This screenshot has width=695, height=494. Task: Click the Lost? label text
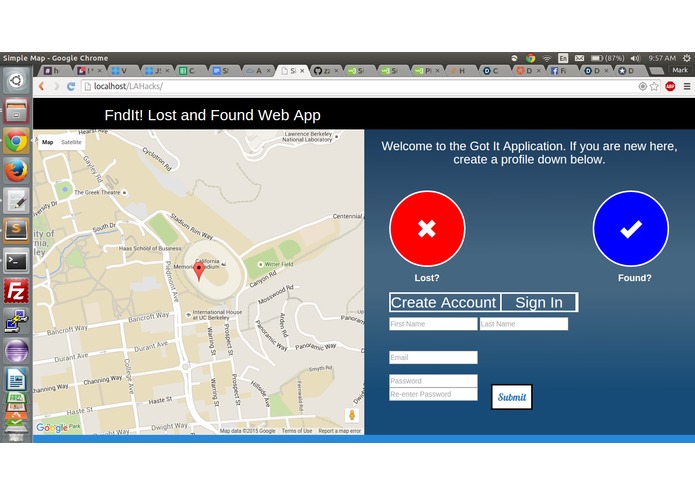click(x=427, y=278)
